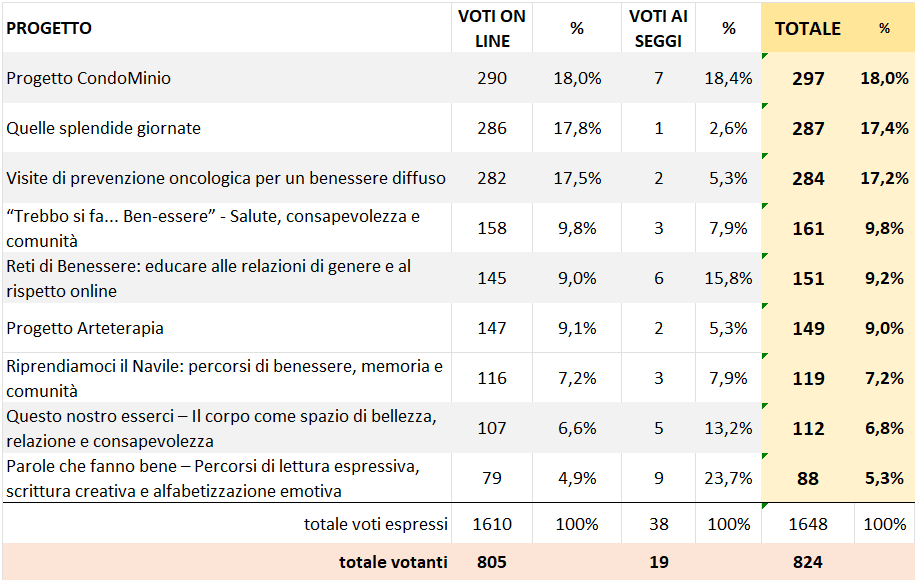917x582 pixels.
Task: Click the 1610 online votes total cell
Action: (x=491, y=524)
